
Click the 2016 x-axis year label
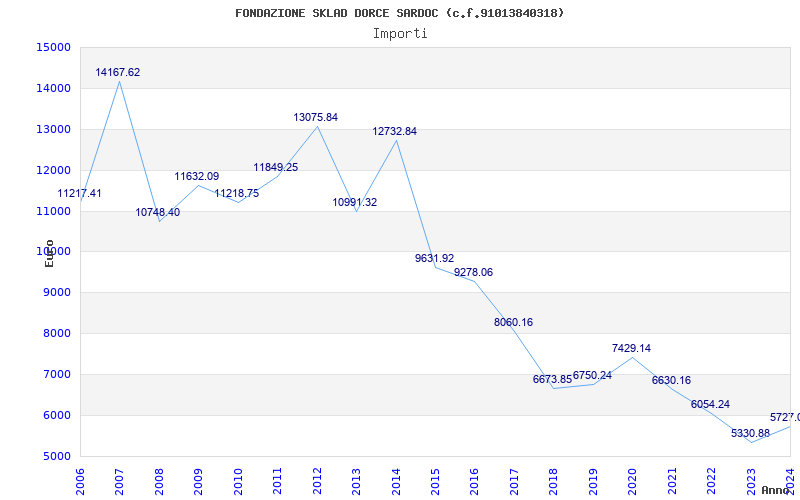coord(475,481)
